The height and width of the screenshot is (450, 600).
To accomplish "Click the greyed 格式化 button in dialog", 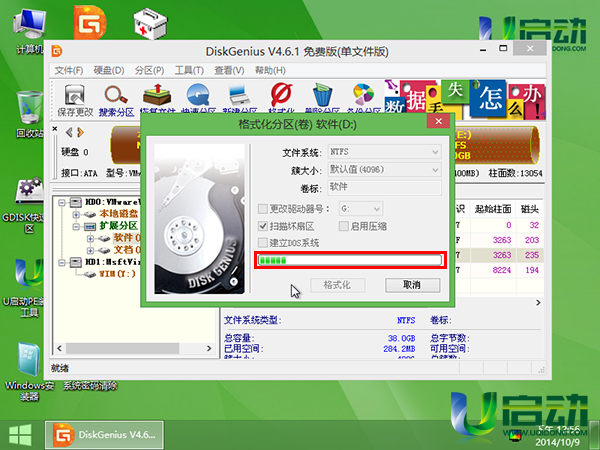I will click(x=337, y=285).
